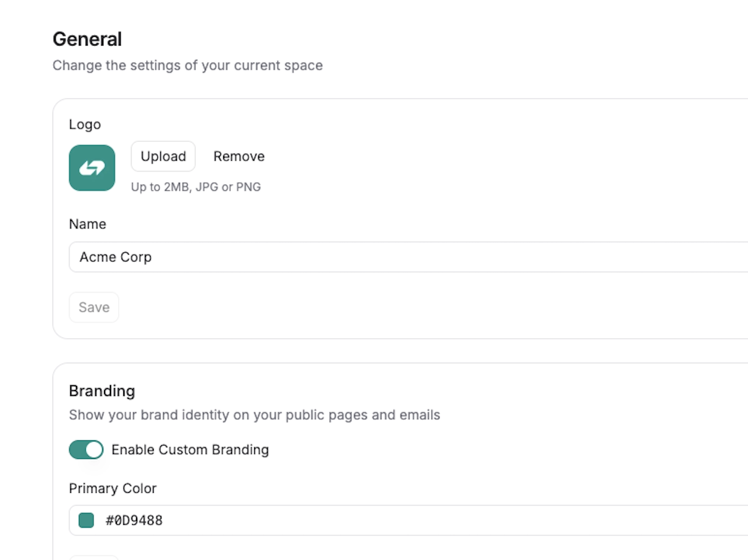Click the Logo card heading

click(85, 124)
